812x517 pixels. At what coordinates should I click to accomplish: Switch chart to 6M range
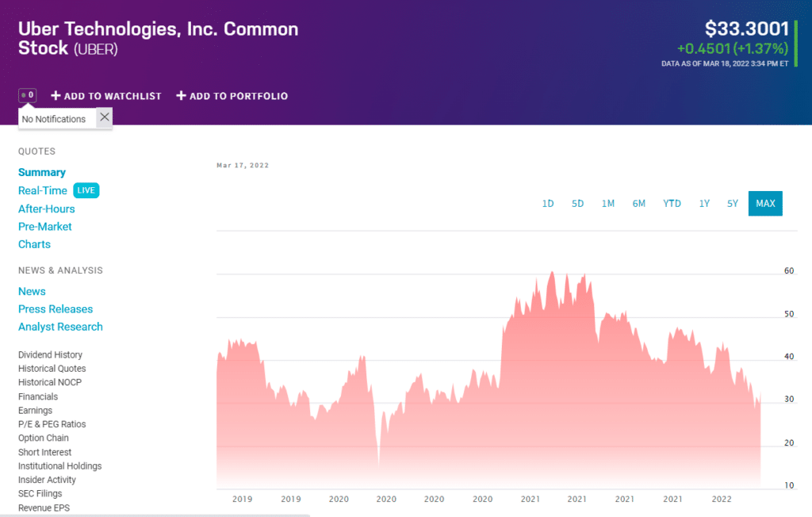click(639, 204)
